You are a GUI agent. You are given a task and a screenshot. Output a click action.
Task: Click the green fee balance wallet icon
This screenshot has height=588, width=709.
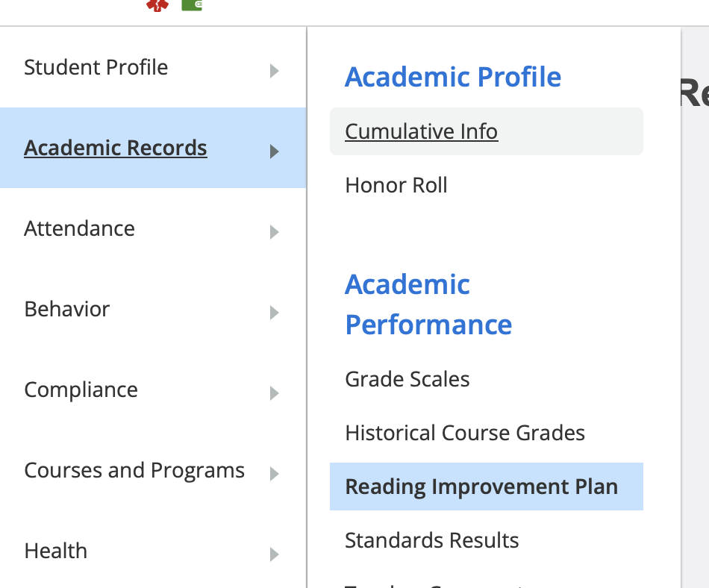pyautogui.click(x=191, y=5)
